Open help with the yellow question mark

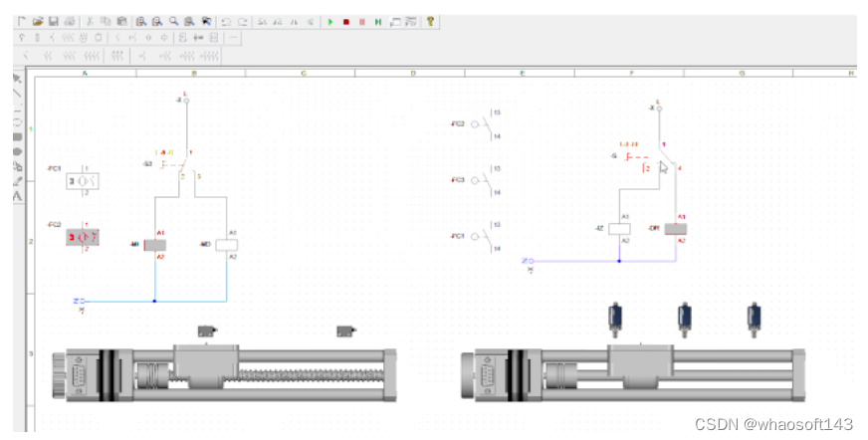(430, 22)
